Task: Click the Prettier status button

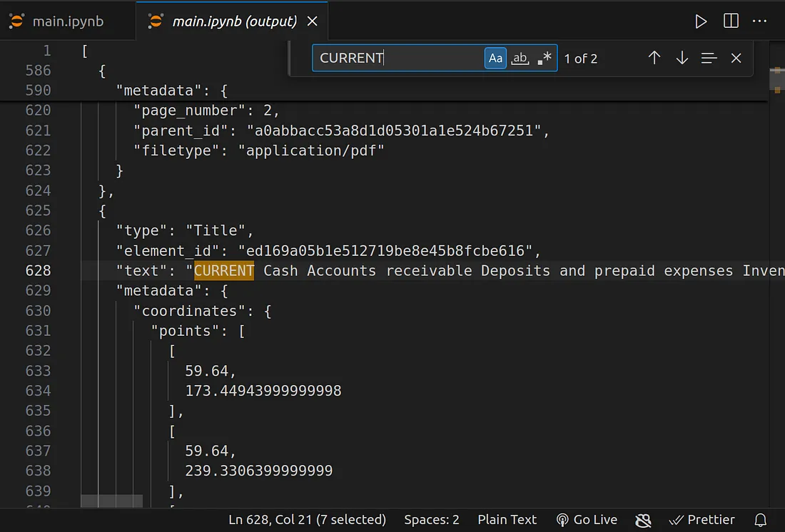Action: 703,519
